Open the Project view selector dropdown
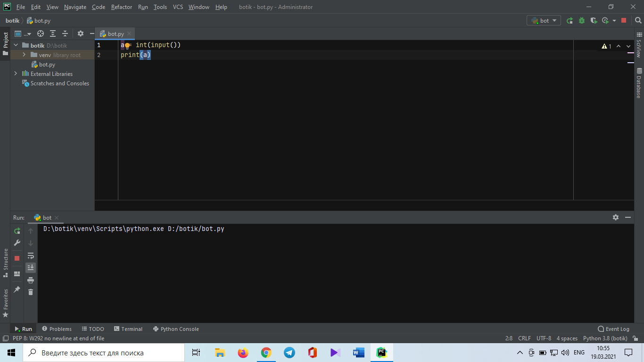 click(x=22, y=33)
